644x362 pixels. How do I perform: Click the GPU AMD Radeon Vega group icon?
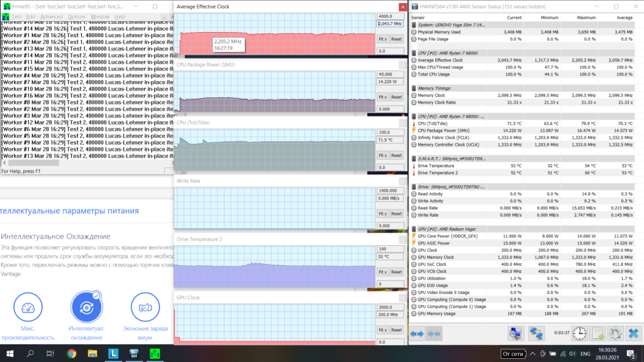coord(414,229)
